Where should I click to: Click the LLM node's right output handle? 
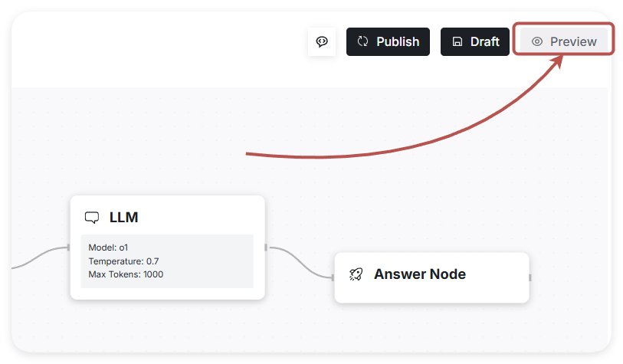coord(266,248)
